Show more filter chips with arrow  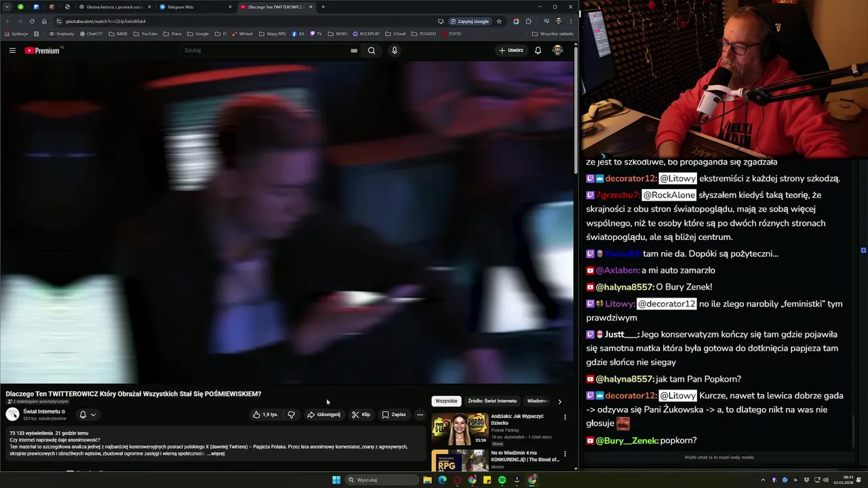tap(559, 401)
